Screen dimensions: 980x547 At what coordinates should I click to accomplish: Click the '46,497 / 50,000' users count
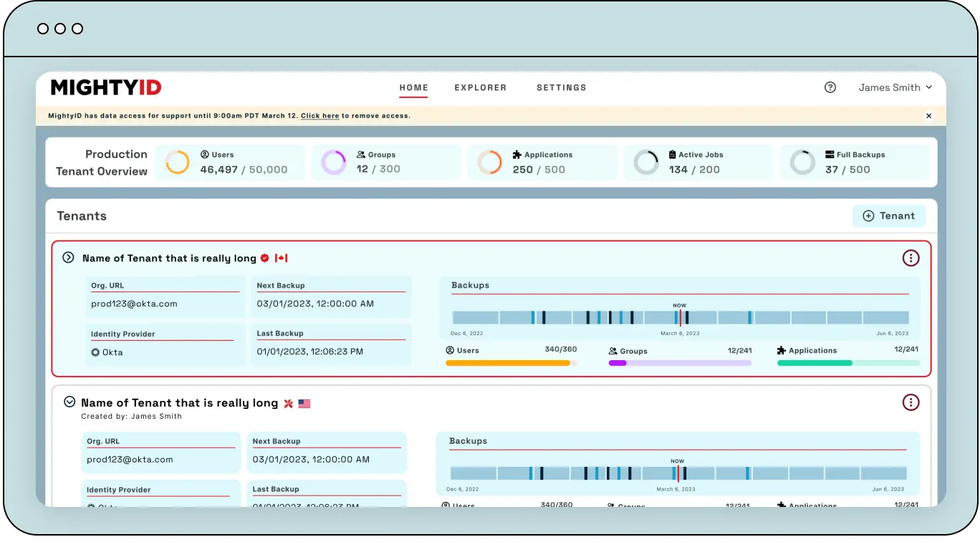coord(244,170)
